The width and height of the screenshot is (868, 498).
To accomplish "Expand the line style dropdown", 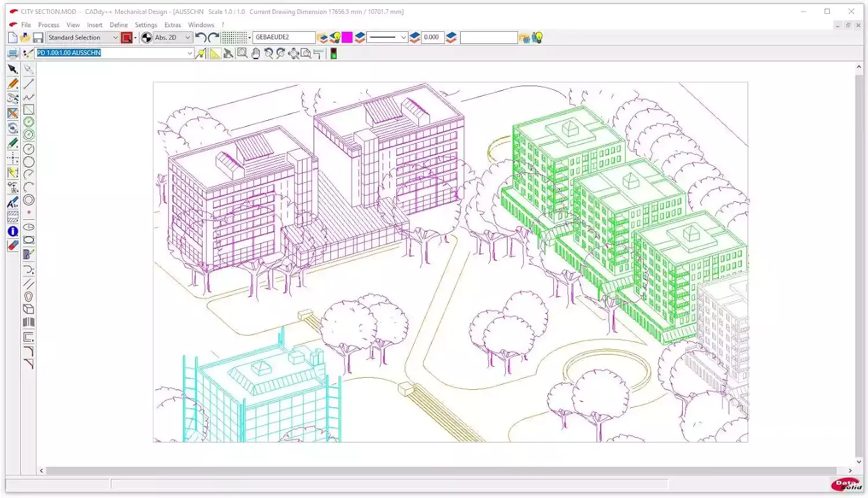I will click(403, 37).
